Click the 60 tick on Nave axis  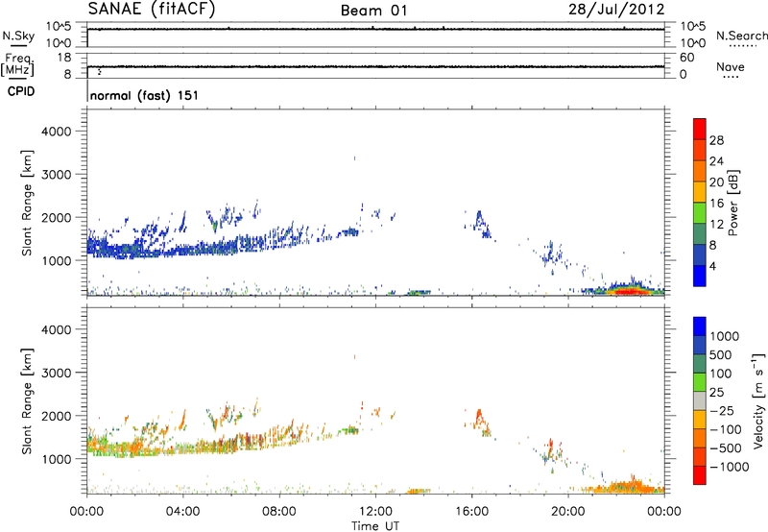click(686, 58)
